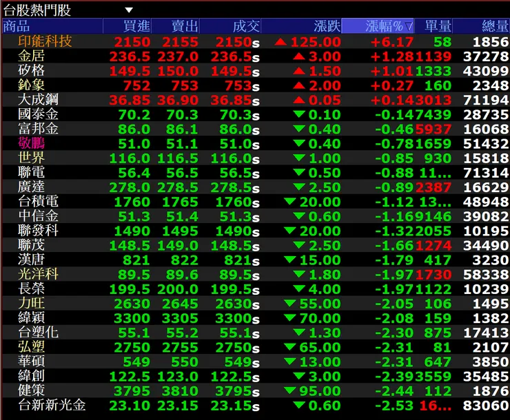This screenshot has width=510, height=420.
Task: Click 大成鋼 total volume 71194
Action: [486, 100]
